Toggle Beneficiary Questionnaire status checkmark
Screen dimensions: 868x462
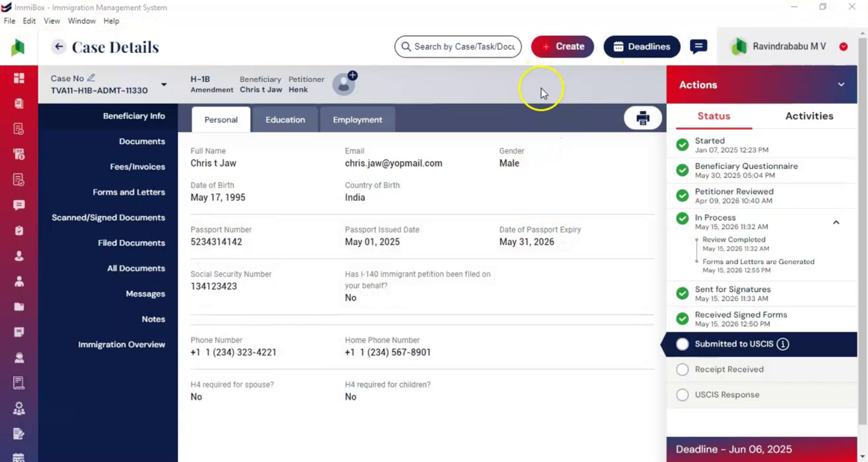click(682, 170)
